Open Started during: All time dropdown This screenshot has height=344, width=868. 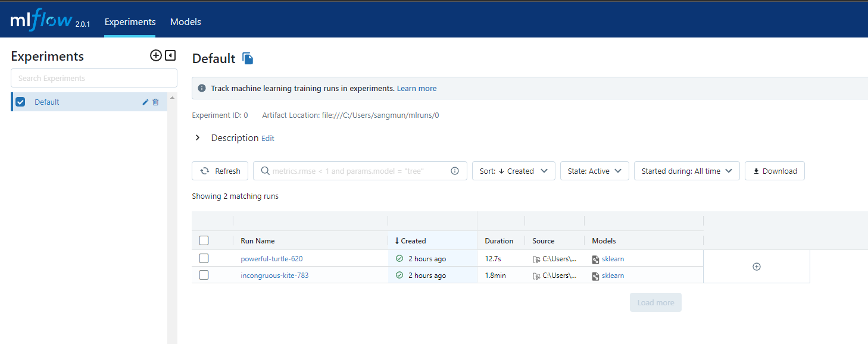tap(687, 171)
